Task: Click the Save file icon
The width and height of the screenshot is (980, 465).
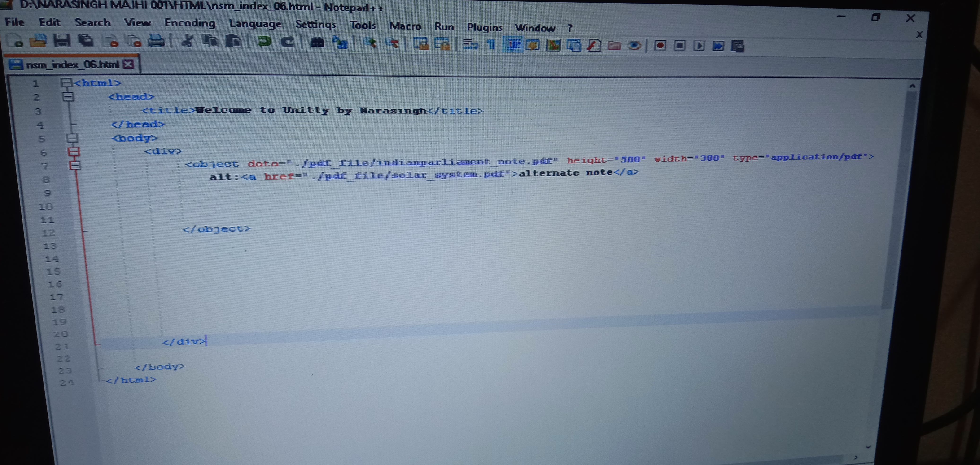Action: pyautogui.click(x=62, y=40)
